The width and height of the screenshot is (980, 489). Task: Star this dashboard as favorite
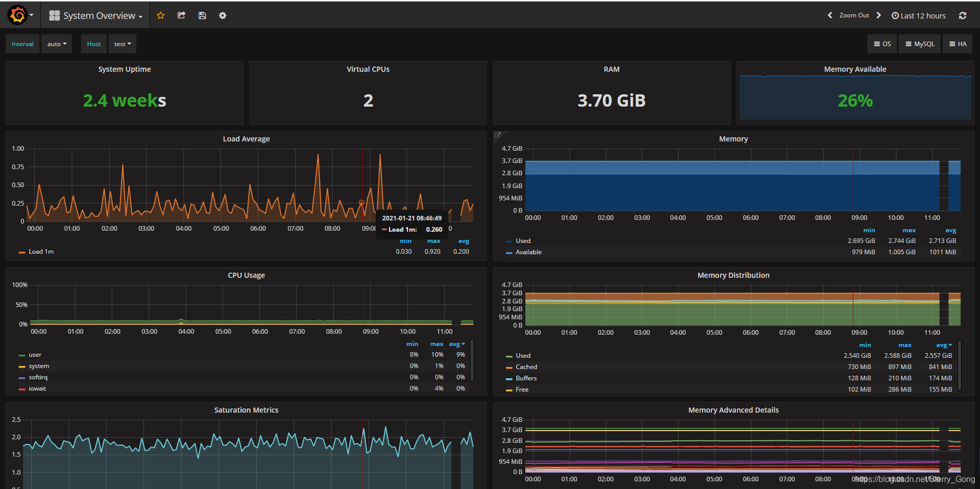tap(160, 15)
